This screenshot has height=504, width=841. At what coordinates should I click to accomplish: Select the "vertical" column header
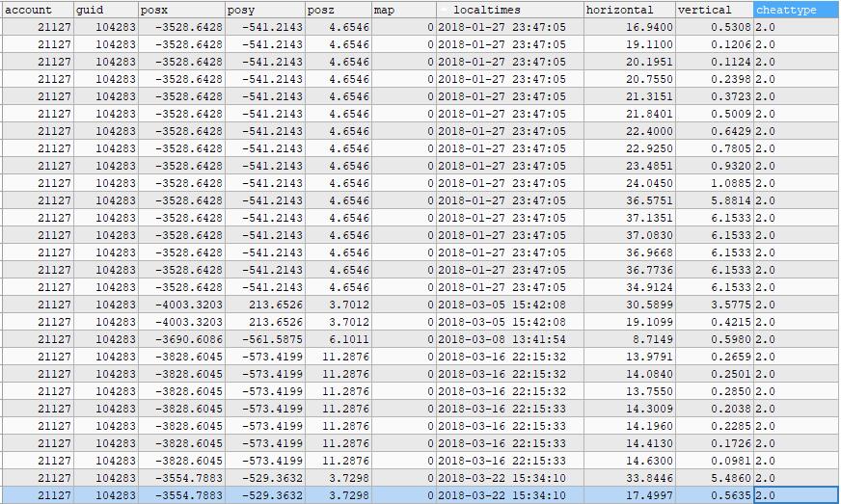tap(714, 10)
